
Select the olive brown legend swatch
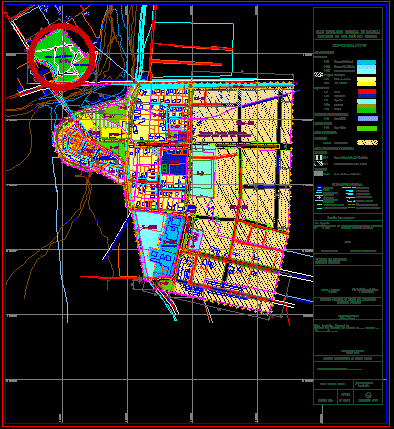[x=367, y=106]
